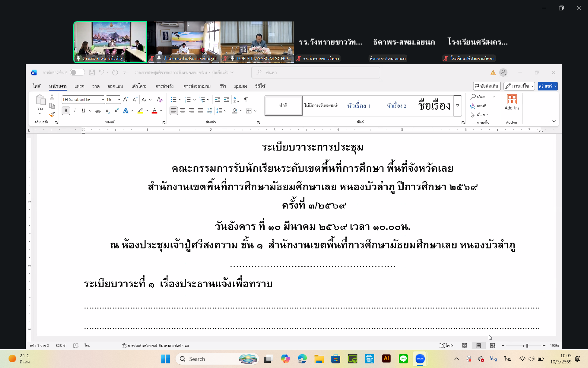The image size is (588, 368).
Task: Toggle Italic formatting button
Action: click(x=75, y=111)
